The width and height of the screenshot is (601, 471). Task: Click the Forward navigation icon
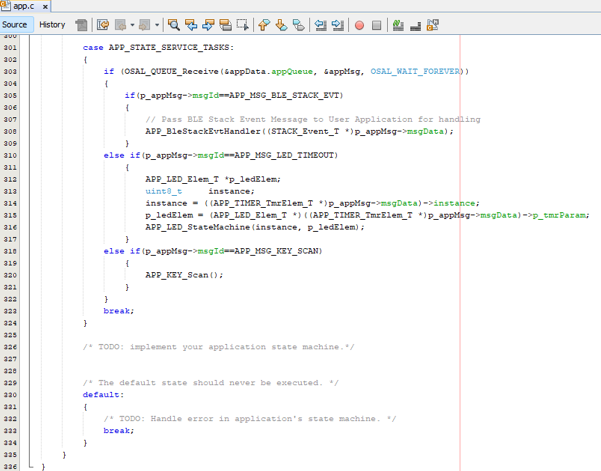point(145,25)
